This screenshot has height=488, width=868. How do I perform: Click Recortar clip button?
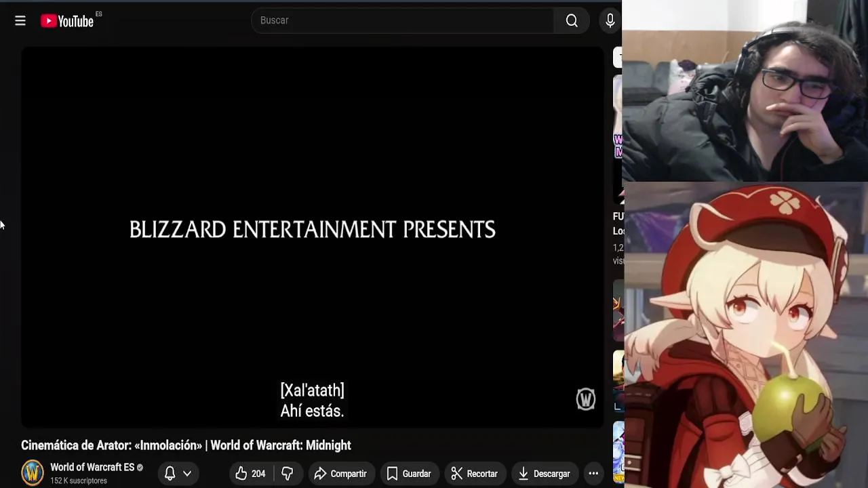475,474
